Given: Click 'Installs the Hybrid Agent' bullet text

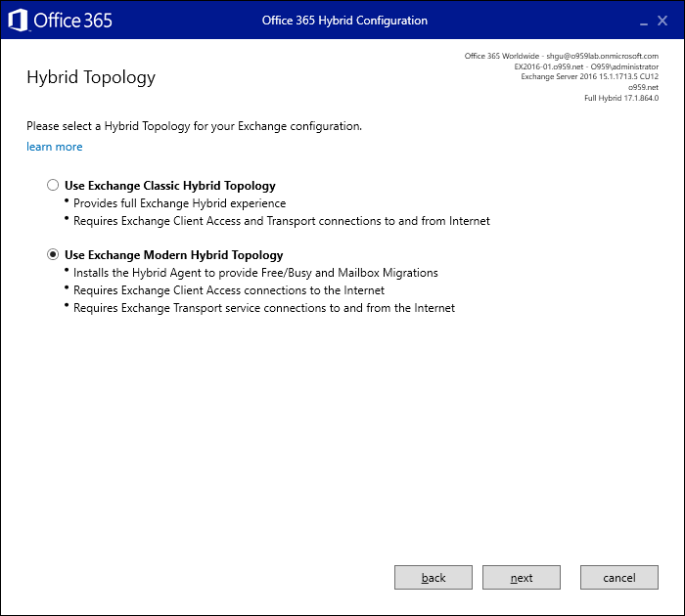Looking at the screenshot, I should tap(255, 273).
